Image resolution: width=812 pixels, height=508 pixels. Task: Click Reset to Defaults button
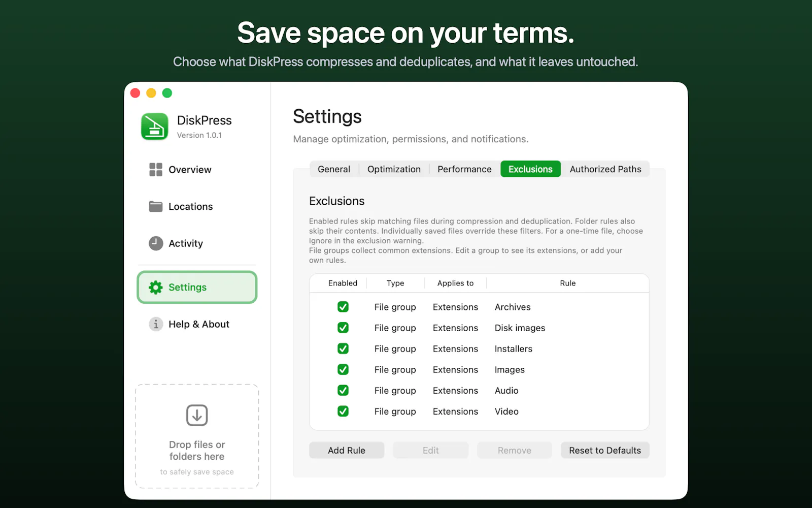605,450
